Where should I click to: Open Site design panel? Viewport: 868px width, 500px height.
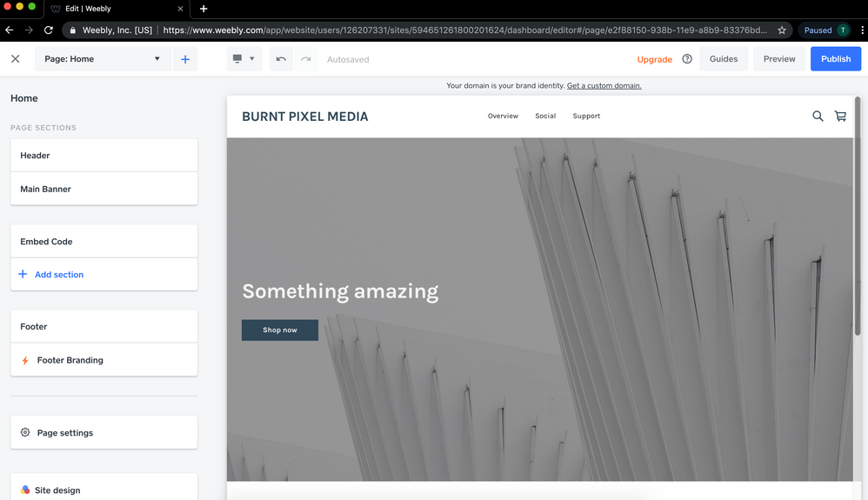coord(103,490)
